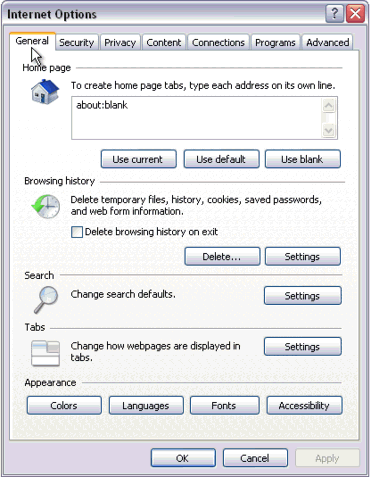Dismiss dialog with Cancel
The image size is (371, 477).
coord(255,458)
